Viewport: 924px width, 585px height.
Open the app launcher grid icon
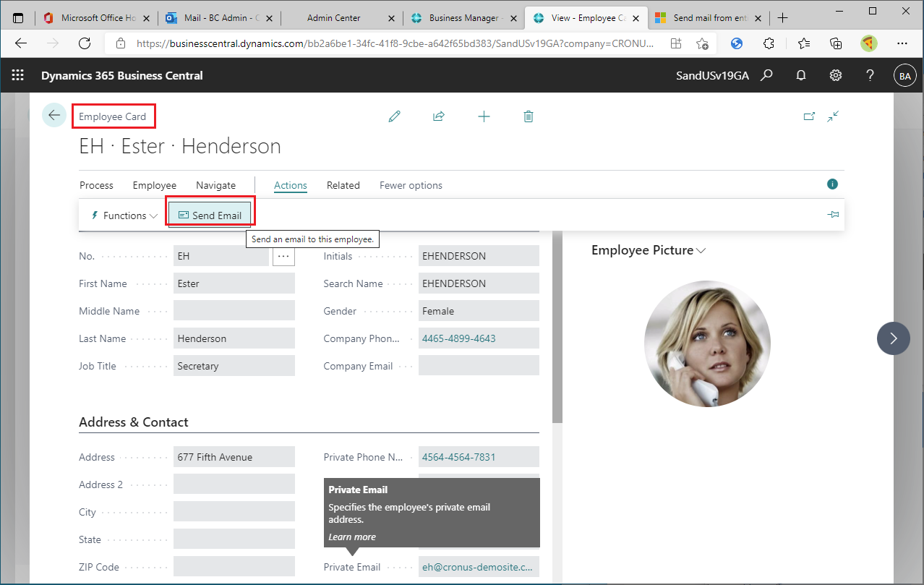(17, 74)
